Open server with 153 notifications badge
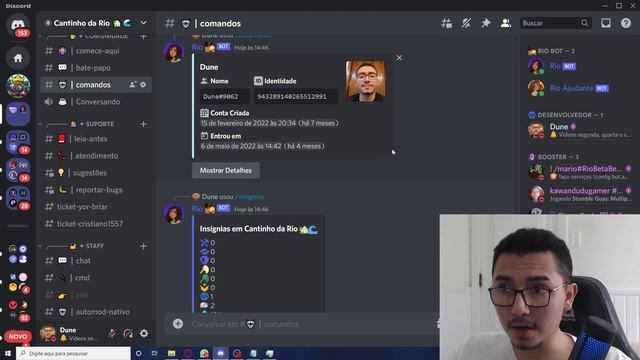 (18, 25)
